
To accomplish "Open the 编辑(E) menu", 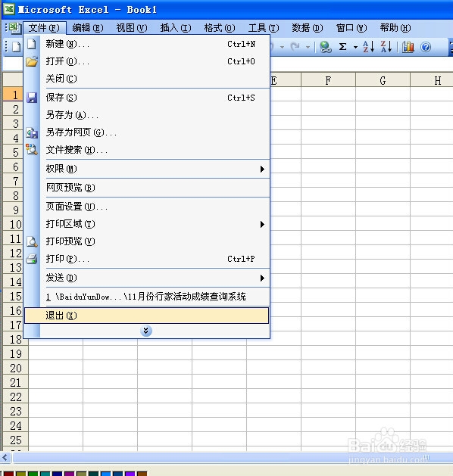I will click(x=88, y=28).
